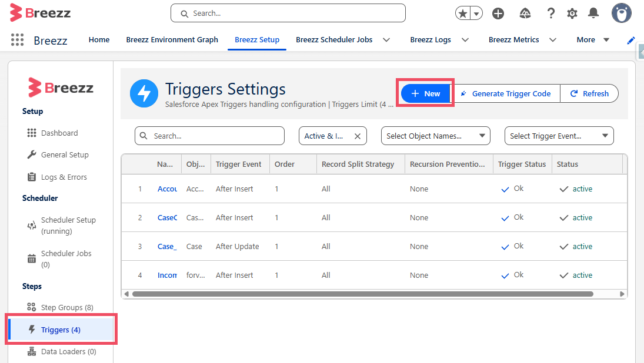This screenshot has height=363, width=644.
Task: Sort by the Trigger Event column
Action: click(x=239, y=164)
